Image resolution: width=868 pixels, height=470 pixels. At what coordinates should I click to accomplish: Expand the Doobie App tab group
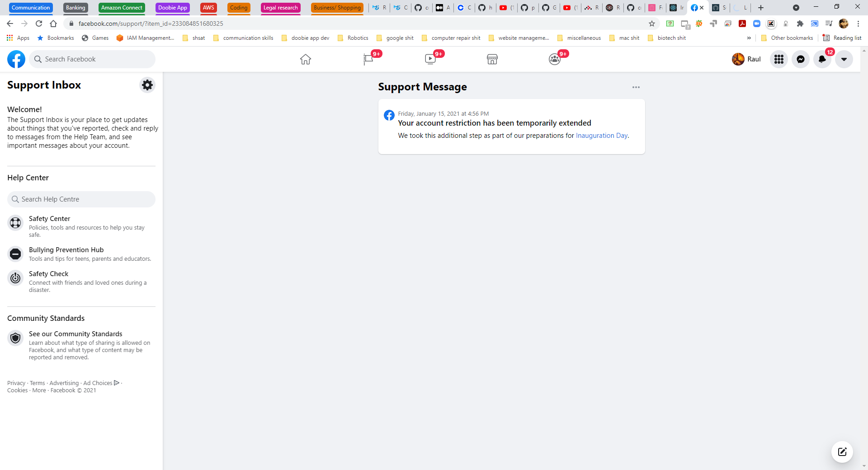click(173, 8)
